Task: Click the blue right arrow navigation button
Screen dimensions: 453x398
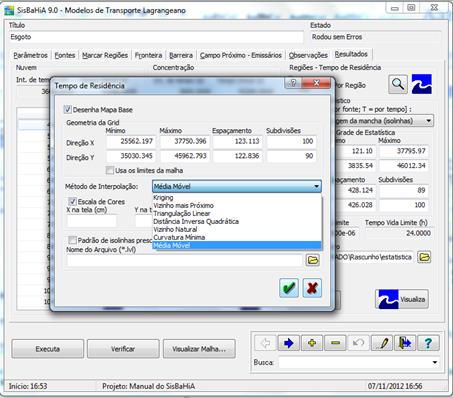Action: click(x=288, y=343)
